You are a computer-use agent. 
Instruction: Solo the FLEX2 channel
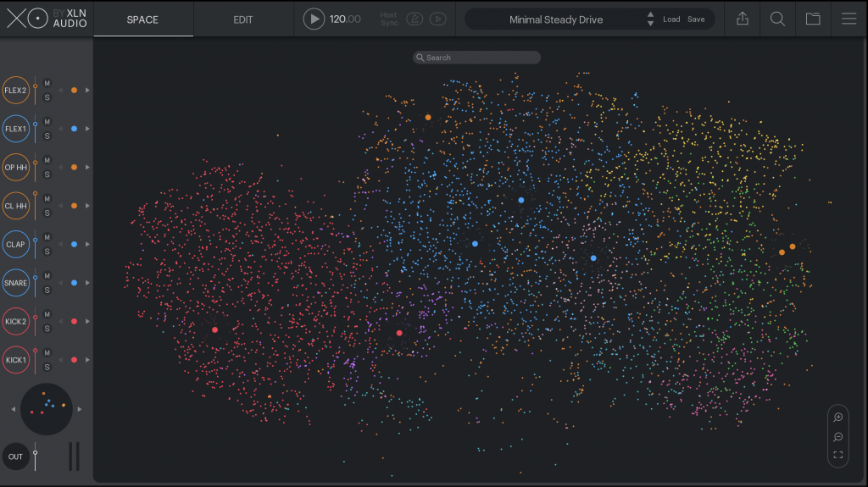[47, 97]
